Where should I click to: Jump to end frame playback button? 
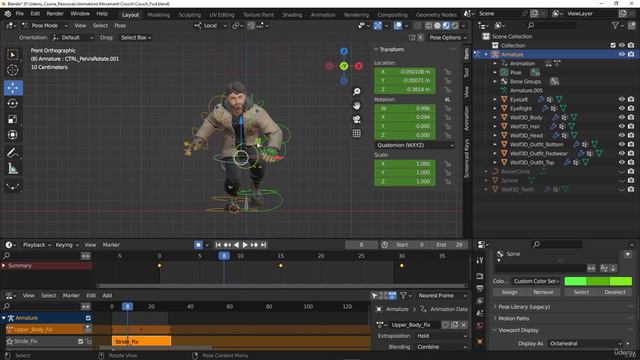click(264, 245)
